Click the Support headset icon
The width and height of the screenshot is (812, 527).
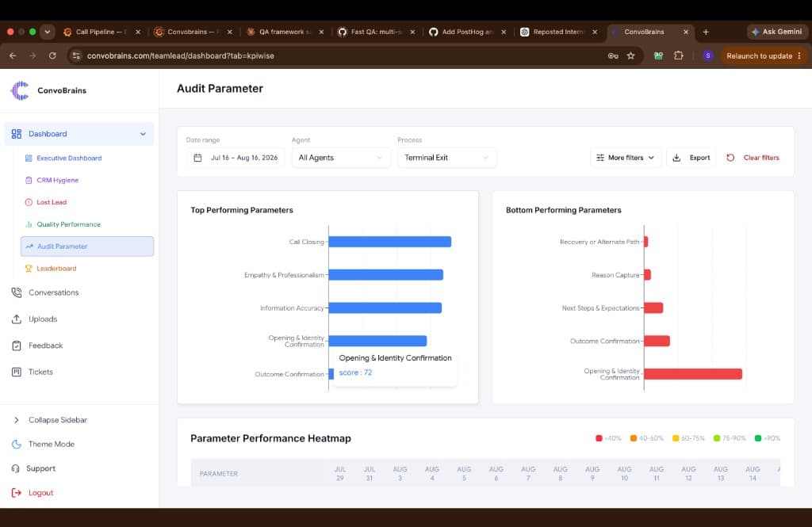16,468
